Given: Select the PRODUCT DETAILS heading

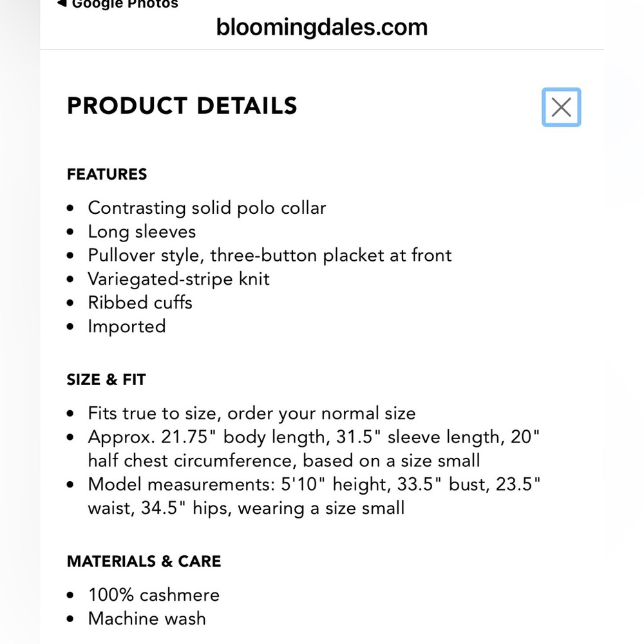Looking at the screenshot, I should click(x=182, y=106).
